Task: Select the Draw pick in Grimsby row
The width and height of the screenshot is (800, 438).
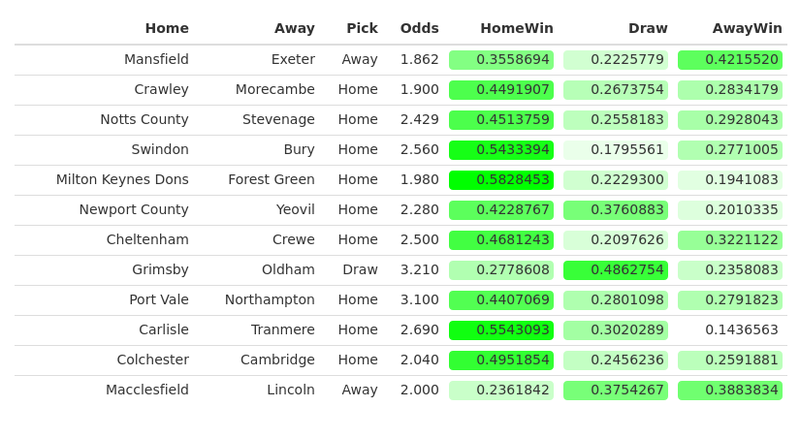Action: point(360,270)
